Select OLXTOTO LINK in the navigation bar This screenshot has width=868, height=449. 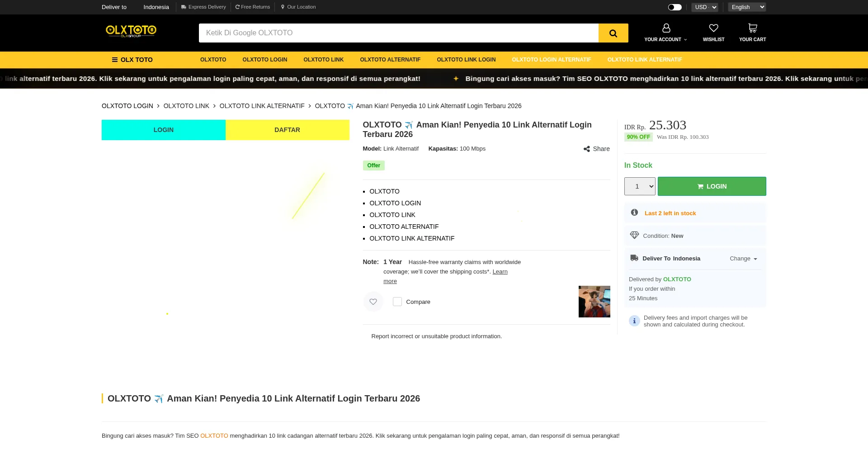tap(324, 60)
